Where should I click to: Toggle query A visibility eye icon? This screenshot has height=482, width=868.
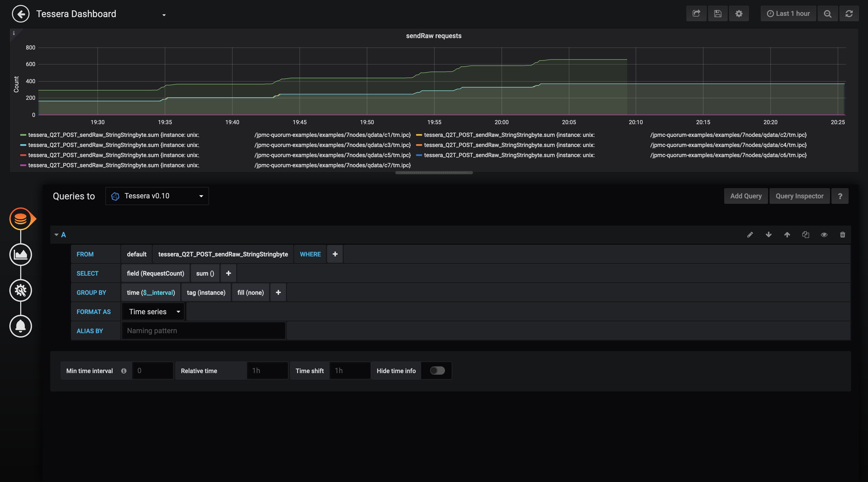click(824, 235)
